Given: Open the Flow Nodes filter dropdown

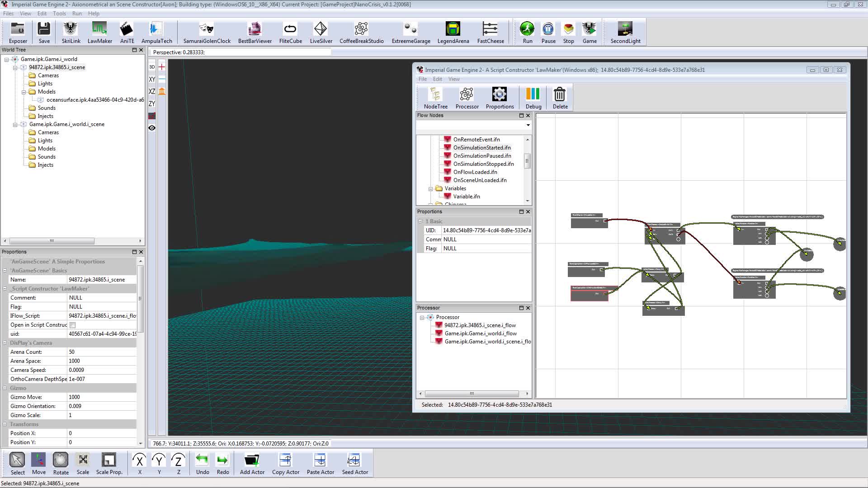Looking at the screenshot, I should tap(528, 125).
